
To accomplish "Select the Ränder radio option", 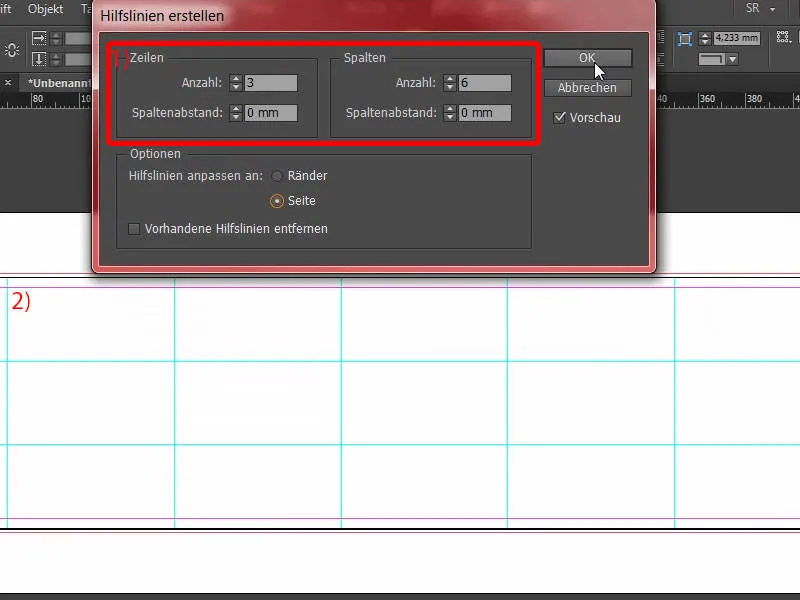I will 277,176.
